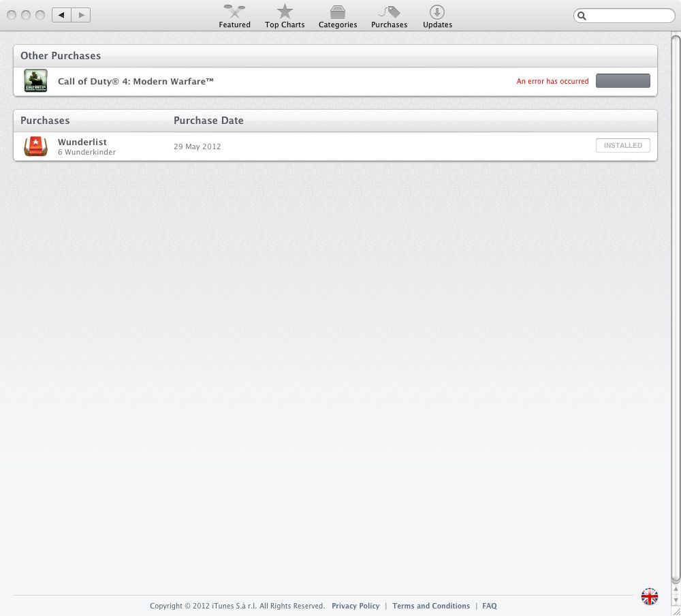Open the FAQ link
The width and height of the screenshot is (681, 616).
(x=490, y=606)
